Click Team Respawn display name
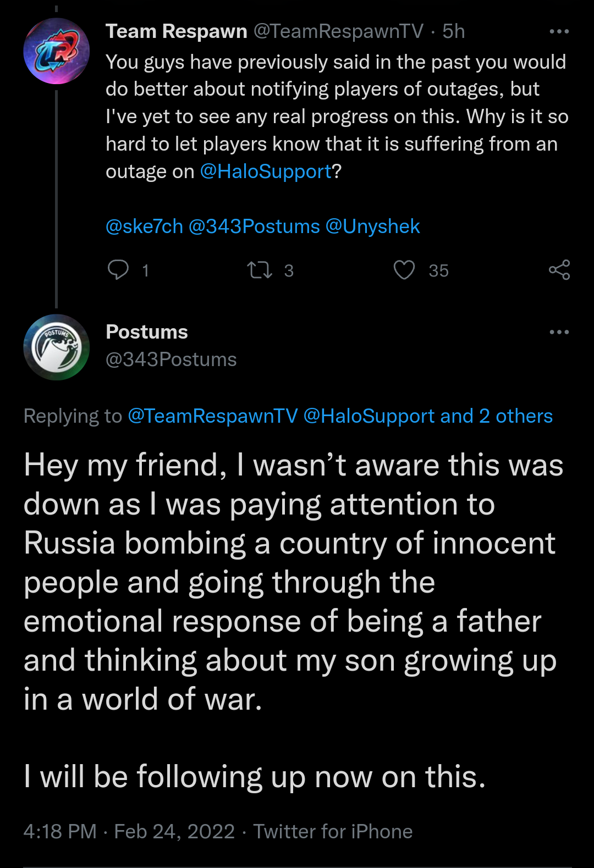Screen dimensions: 594x868 coord(176,31)
